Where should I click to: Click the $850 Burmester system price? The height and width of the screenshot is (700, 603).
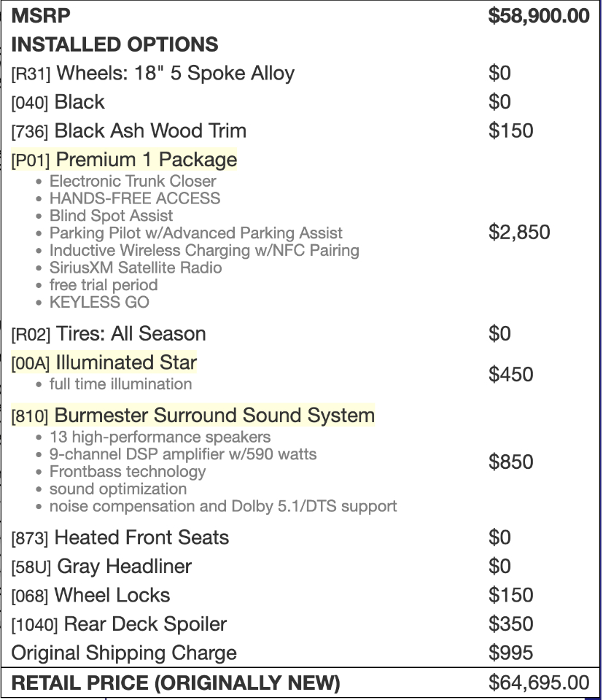click(x=511, y=462)
